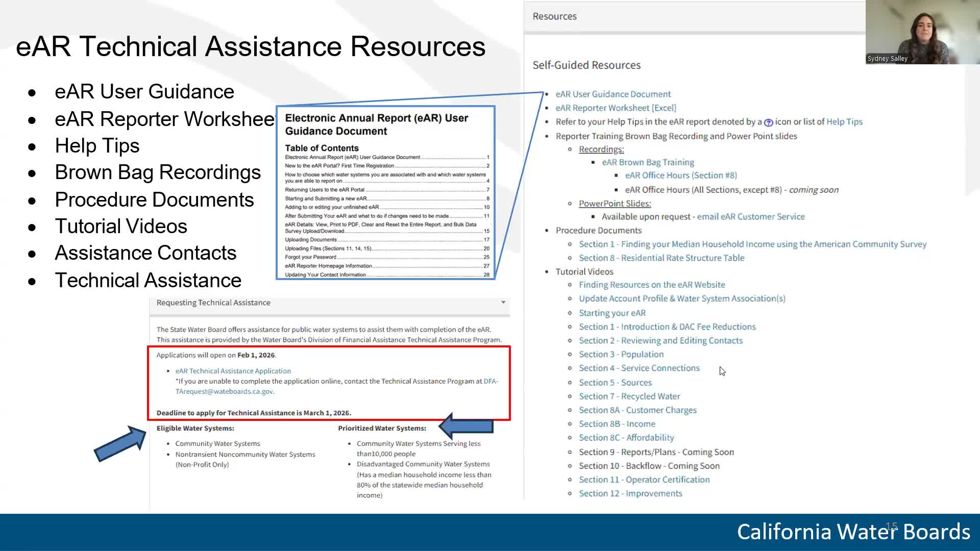Click the circled question mark Help Tips icon
The image size is (980, 551).
click(768, 122)
